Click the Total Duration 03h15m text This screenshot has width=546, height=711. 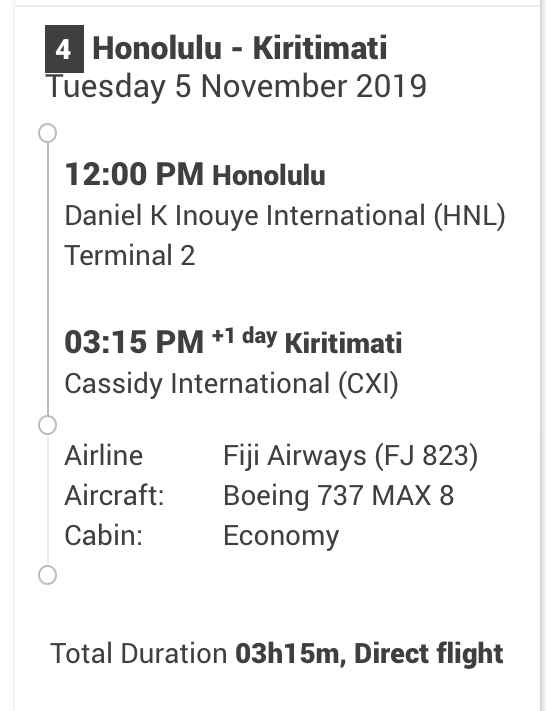tap(195, 653)
